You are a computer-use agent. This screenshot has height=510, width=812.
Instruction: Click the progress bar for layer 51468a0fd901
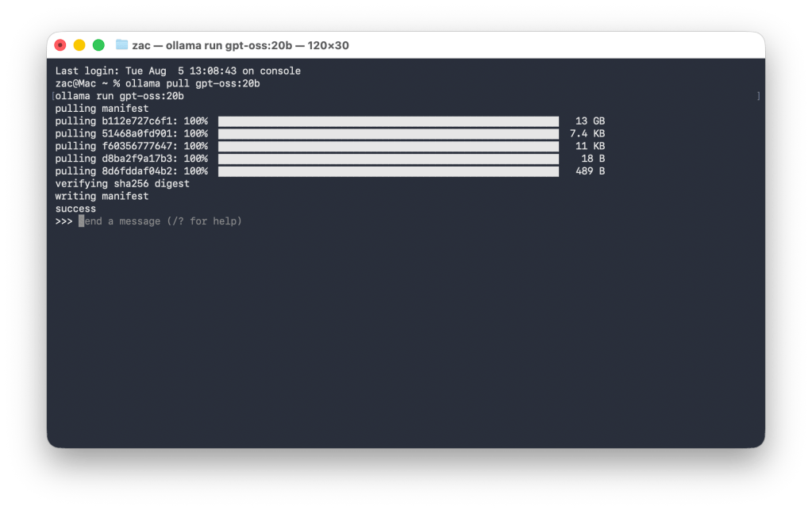[388, 134]
